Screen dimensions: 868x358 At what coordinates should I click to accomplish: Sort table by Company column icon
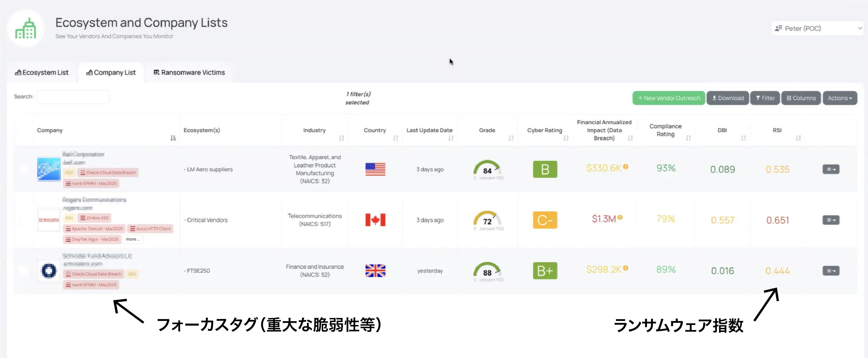[x=173, y=138]
